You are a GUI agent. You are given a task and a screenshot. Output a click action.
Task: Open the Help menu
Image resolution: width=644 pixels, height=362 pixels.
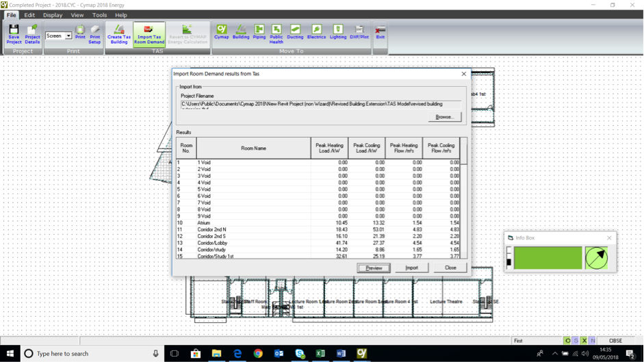point(120,15)
